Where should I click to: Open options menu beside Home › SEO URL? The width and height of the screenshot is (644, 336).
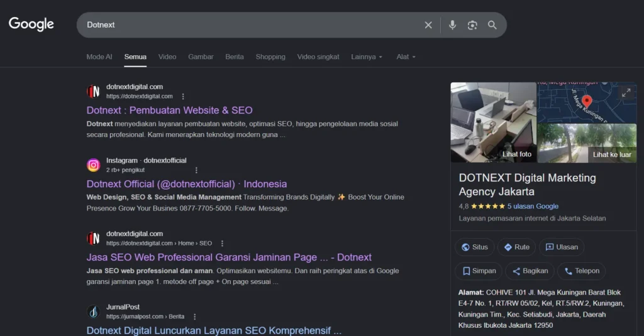point(222,243)
